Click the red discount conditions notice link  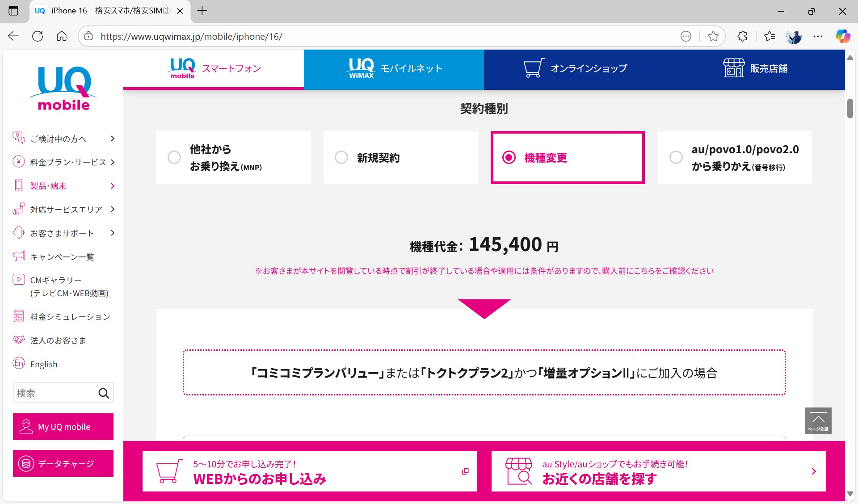(484, 271)
